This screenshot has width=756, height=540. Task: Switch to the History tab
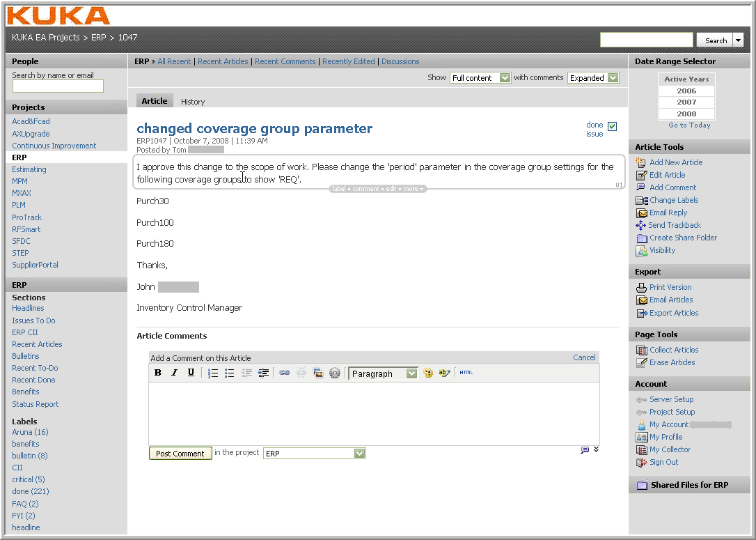click(193, 102)
